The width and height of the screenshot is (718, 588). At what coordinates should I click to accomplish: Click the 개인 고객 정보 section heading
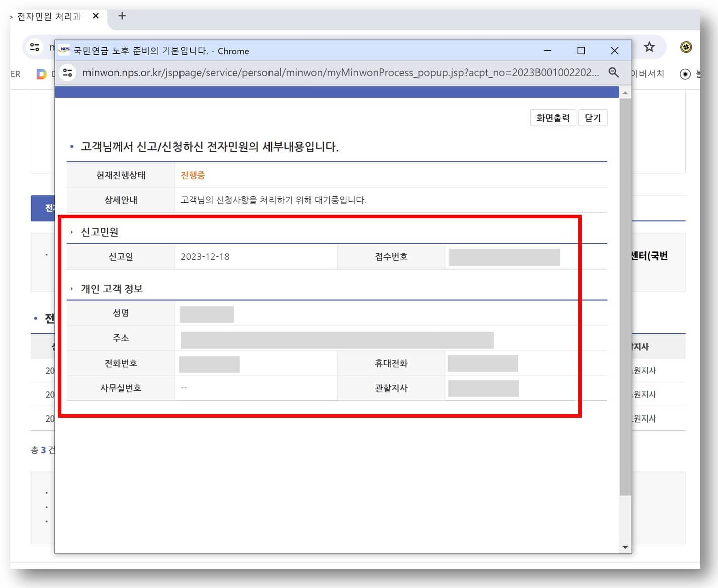click(112, 289)
